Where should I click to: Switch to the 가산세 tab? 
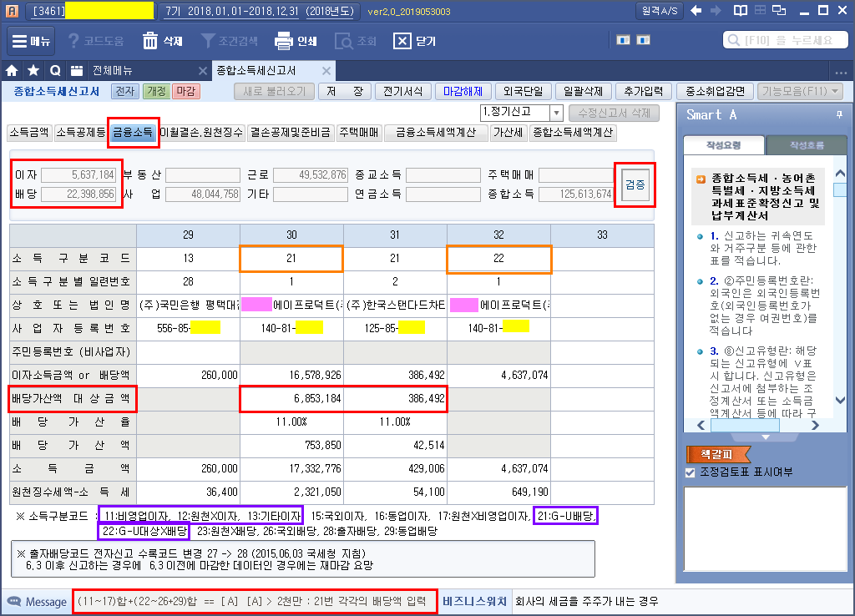508,132
